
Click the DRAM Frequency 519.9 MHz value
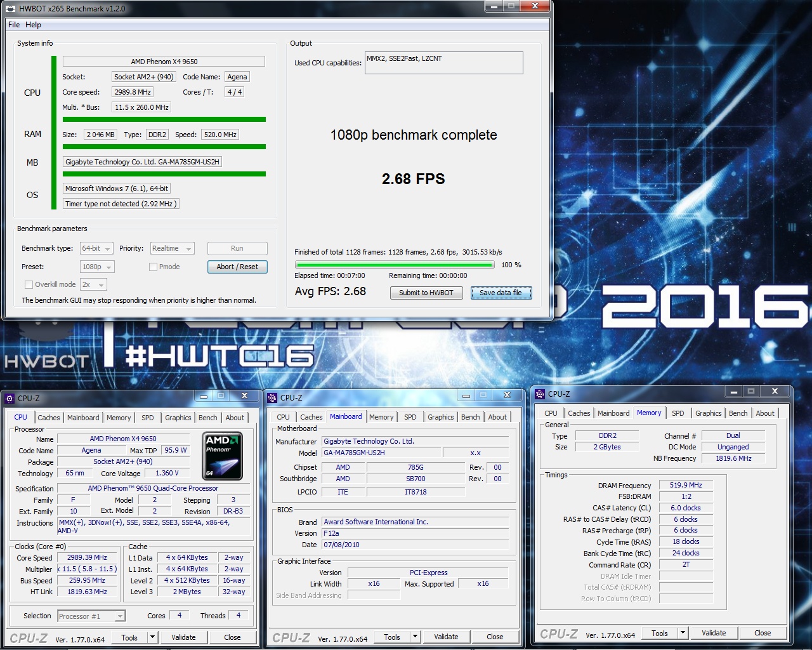[686, 485]
